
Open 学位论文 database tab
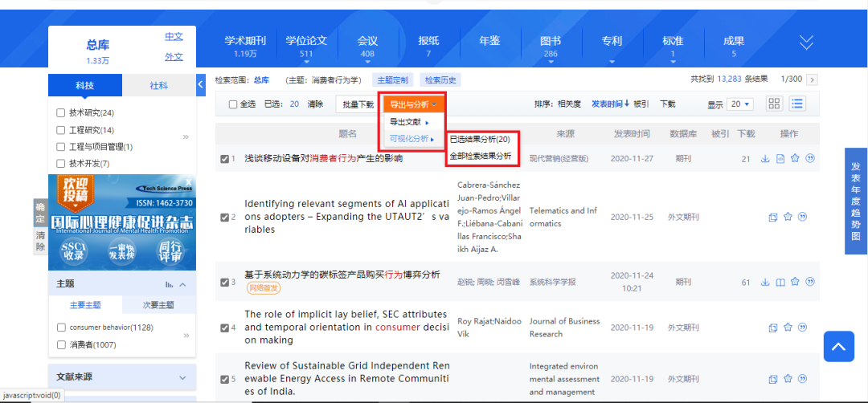306,46
